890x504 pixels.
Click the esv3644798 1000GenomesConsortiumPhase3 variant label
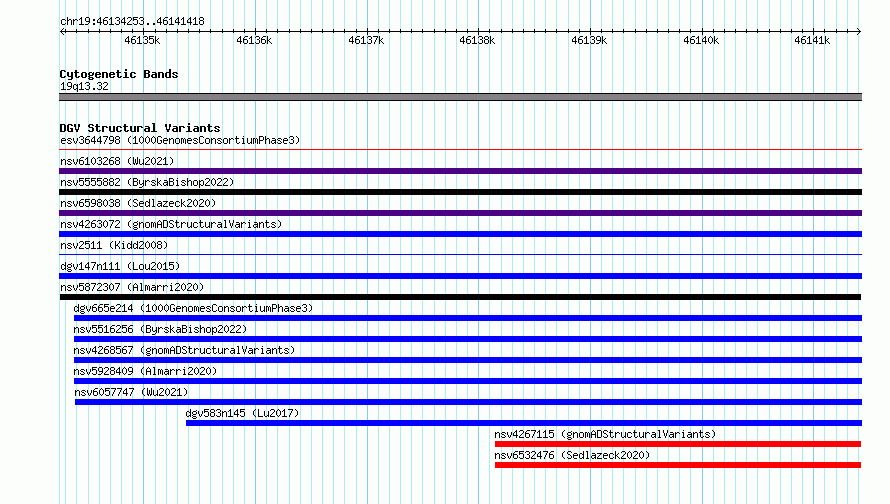click(x=180, y=140)
